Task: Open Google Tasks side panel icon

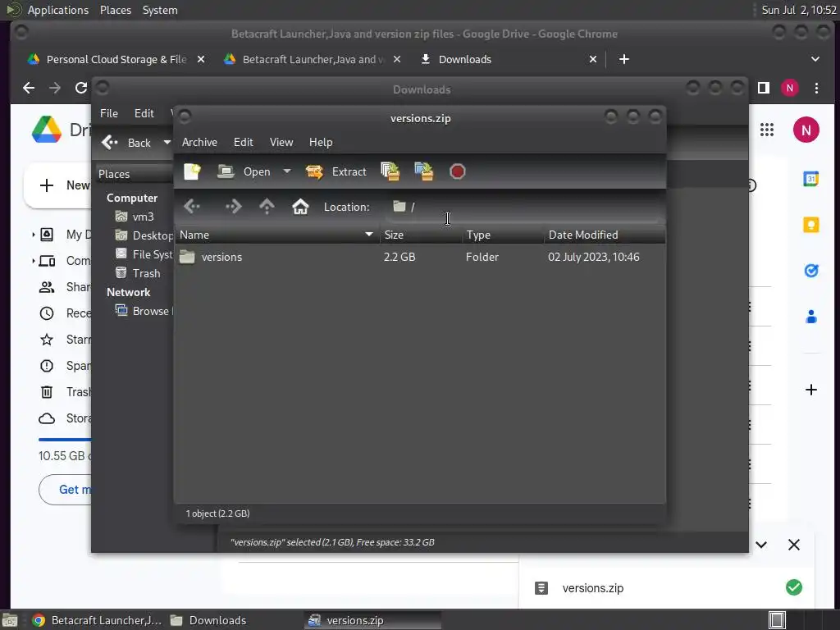Action: tap(811, 271)
